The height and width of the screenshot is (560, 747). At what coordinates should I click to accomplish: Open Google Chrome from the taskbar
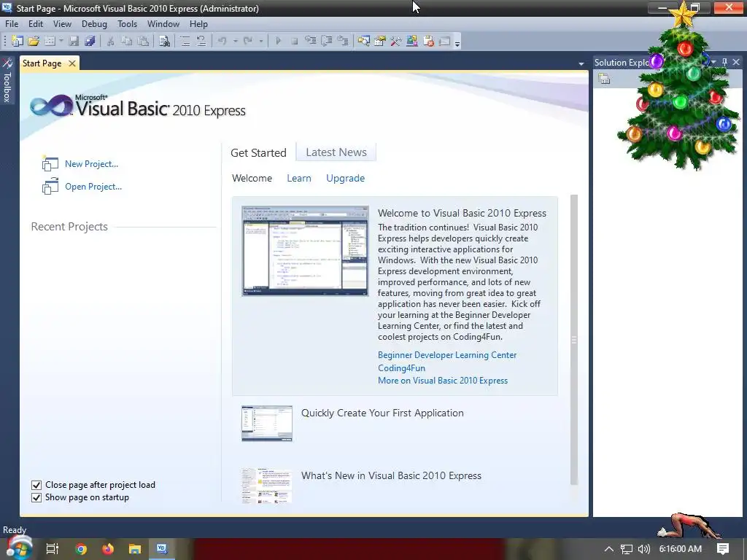tap(81, 549)
